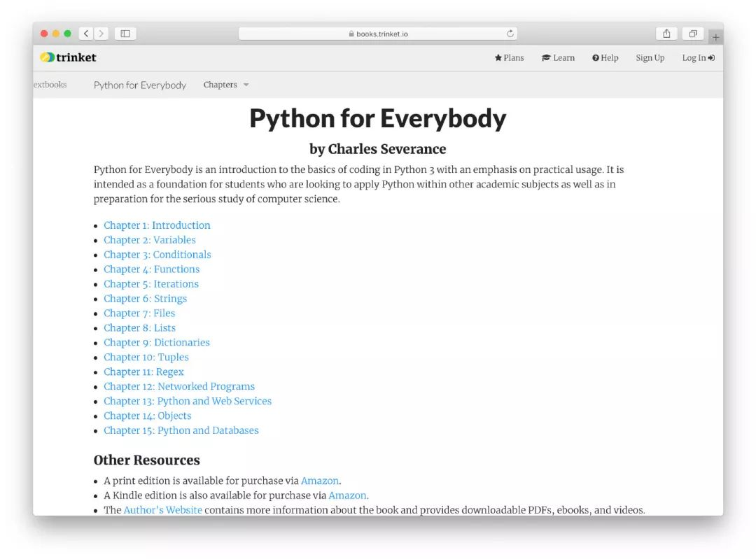Toggle the Safari sidebar button

(125, 34)
